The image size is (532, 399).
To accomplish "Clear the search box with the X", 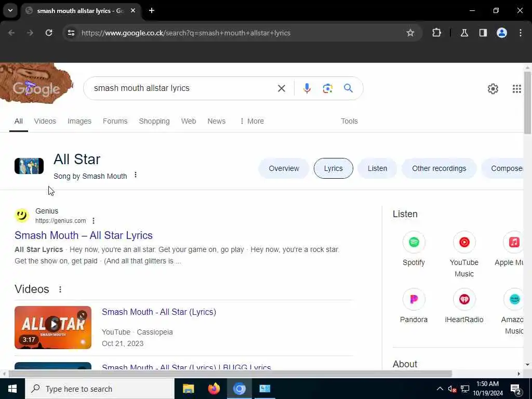I will click(281, 88).
